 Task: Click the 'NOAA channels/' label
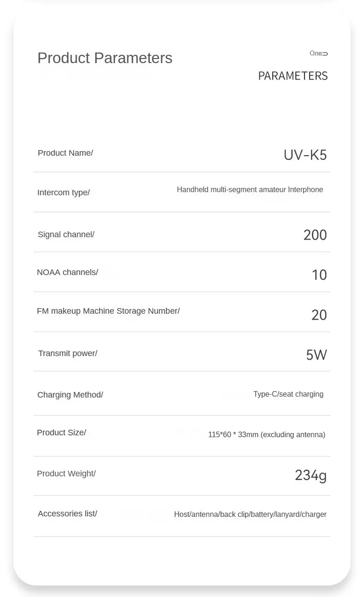(67, 272)
